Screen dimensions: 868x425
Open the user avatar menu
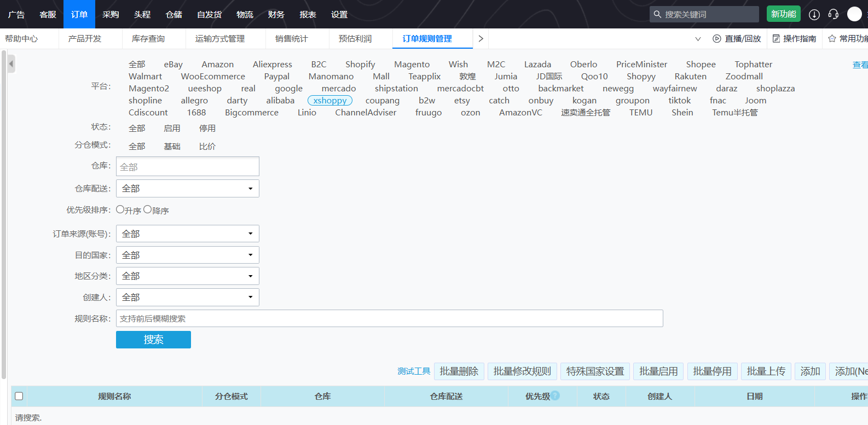point(854,14)
